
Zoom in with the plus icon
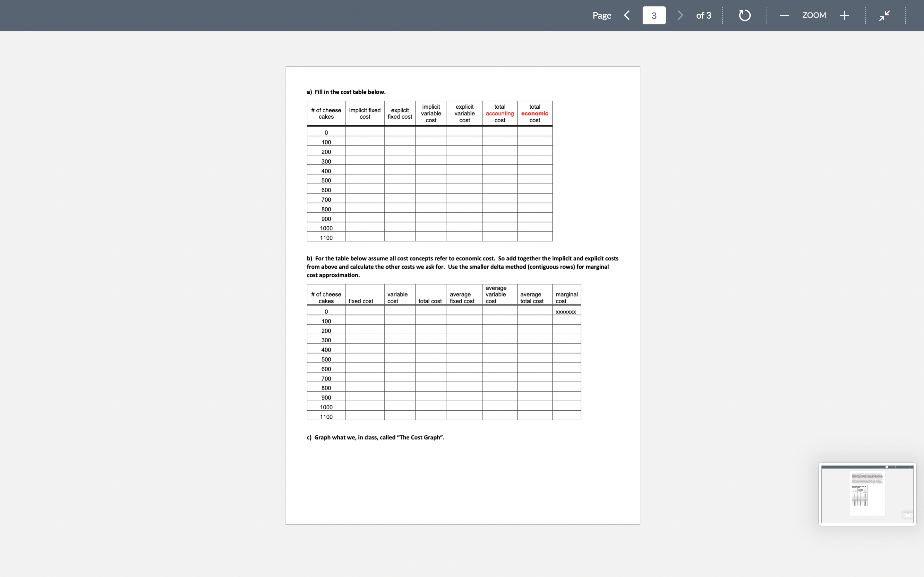844,15
